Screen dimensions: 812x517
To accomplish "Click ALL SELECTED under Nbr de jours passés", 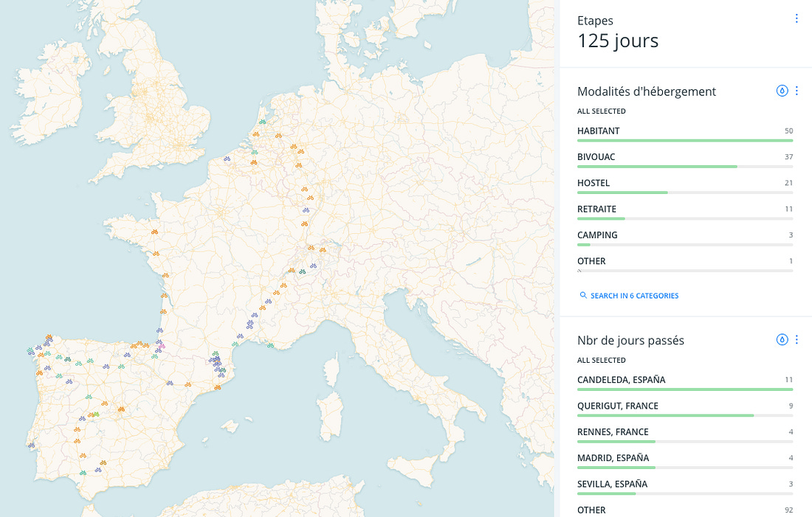I will pos(601,360).
